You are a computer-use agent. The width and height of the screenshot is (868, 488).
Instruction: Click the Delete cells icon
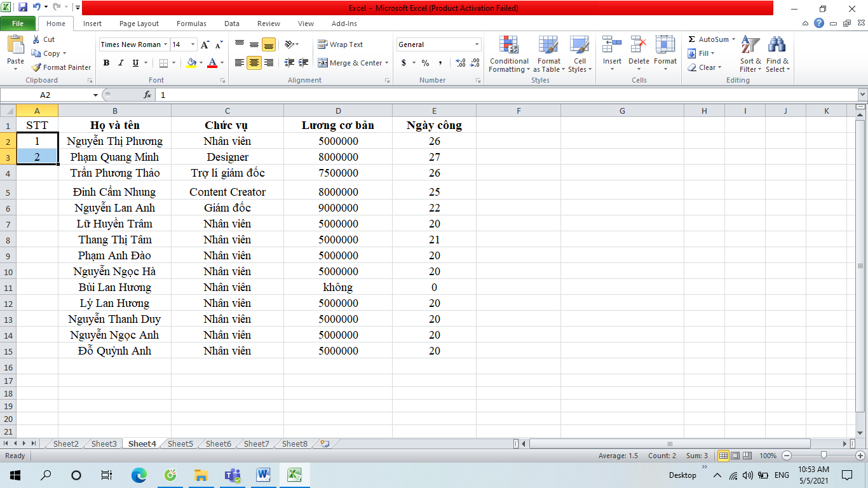639,44
